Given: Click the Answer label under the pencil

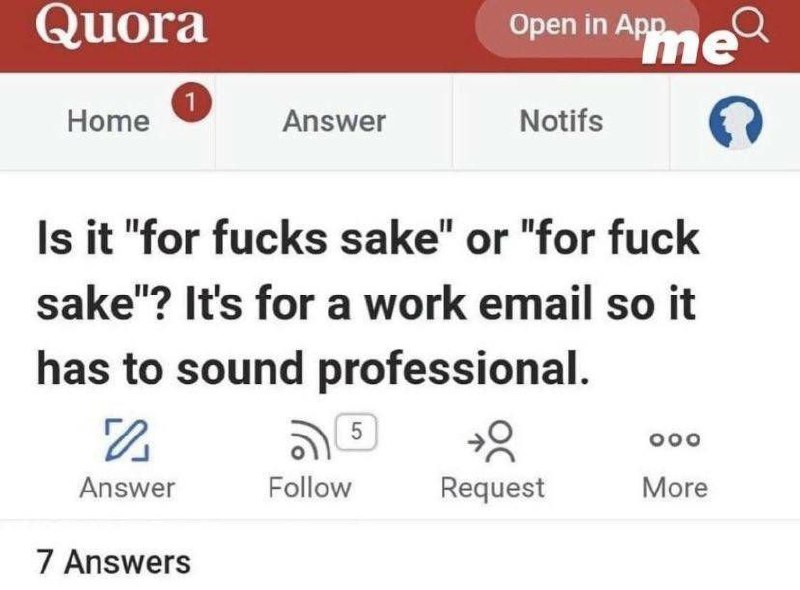Looking at the screenshot, I should (127, 487).
